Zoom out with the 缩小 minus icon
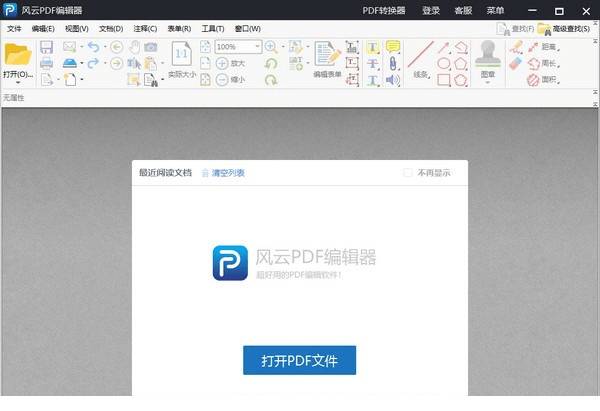Screen dimensions: 600x411 [x=222, y=80]
